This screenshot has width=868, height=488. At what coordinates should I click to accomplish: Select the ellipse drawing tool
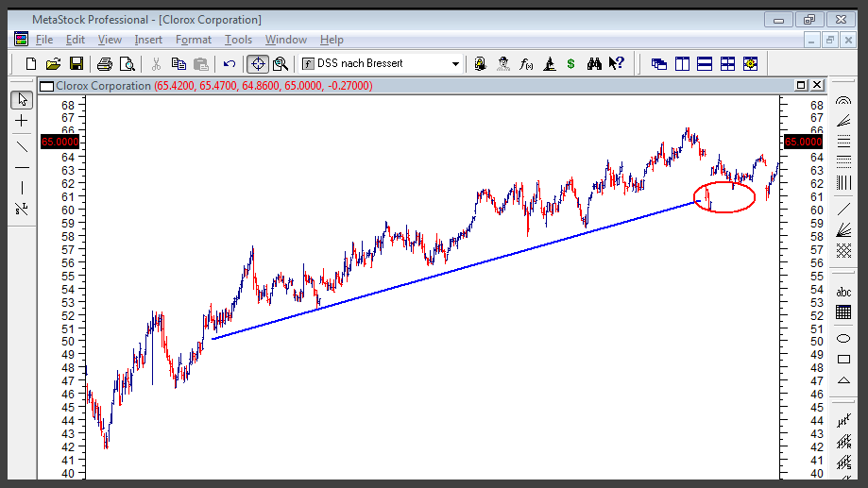843,339
